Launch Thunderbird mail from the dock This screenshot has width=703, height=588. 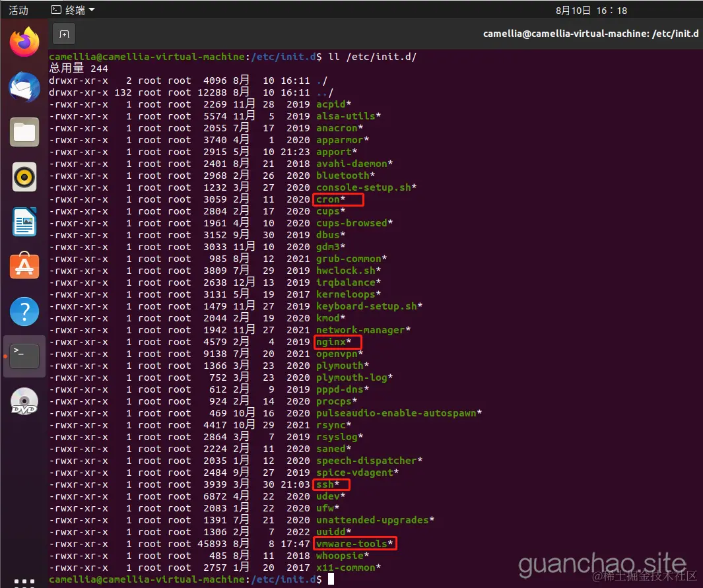24,87
